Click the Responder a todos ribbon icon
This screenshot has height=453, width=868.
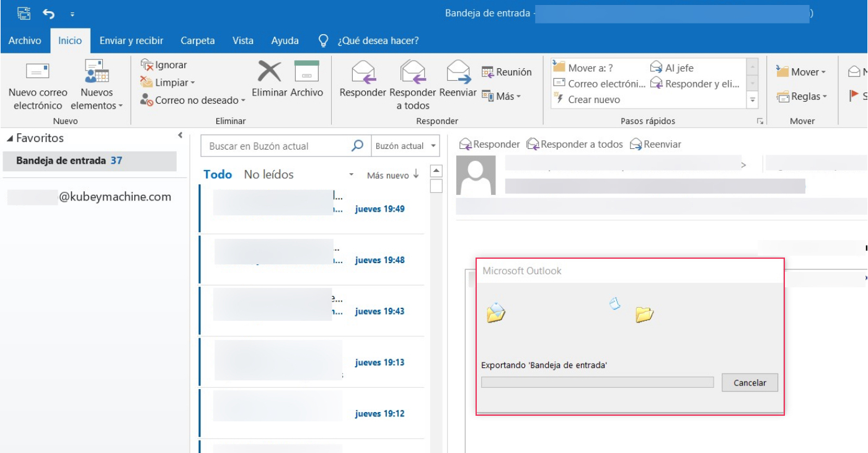click(412, 71)
